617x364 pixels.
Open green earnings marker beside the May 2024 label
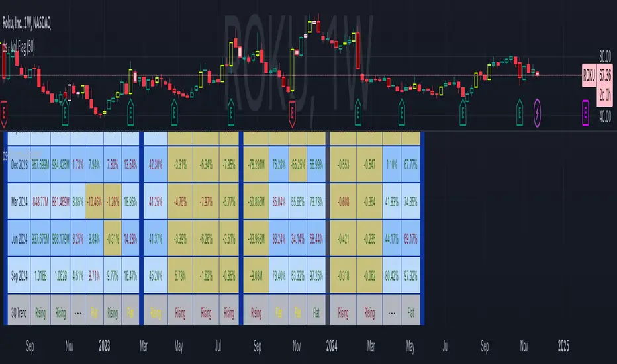tap(401, 113)
